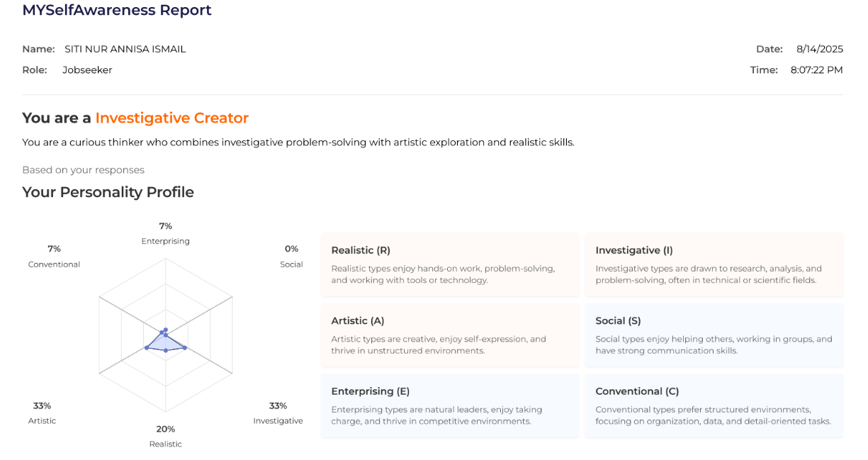Image resolution: width=868 pixels, height=460 pixels.
Task: Click the orange "Investigative Creator" title text
Action: point(172,118)
